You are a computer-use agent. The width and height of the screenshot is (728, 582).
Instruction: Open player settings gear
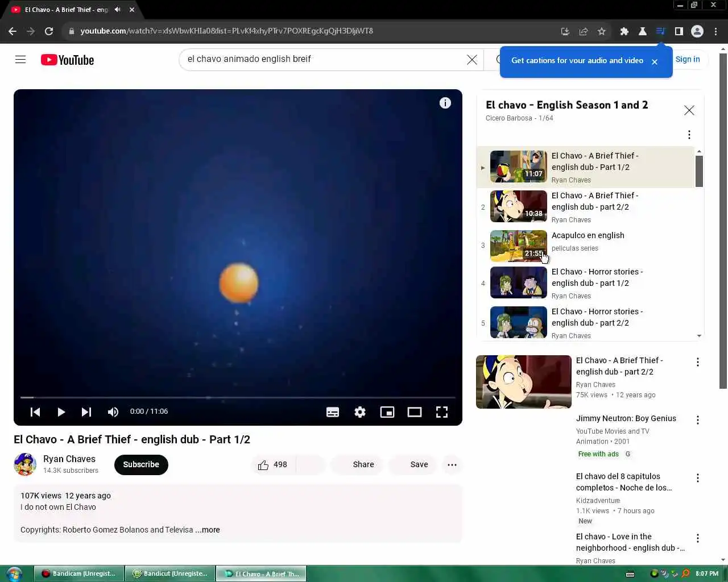tap(360, 412)
